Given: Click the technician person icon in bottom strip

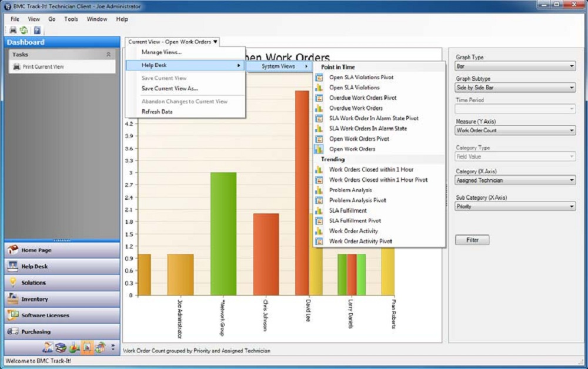Looking at the screenshot, I should point(48,348).
